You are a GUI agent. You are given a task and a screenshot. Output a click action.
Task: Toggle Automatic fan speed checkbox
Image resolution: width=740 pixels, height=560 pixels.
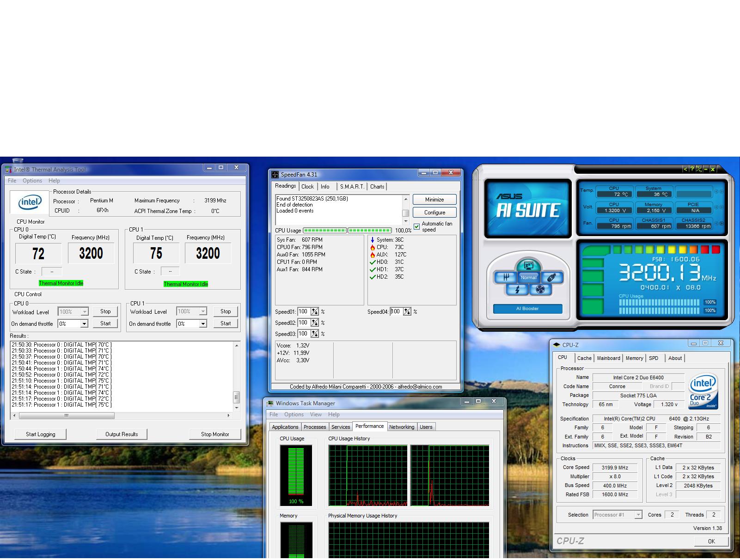(x=417, y=226)
